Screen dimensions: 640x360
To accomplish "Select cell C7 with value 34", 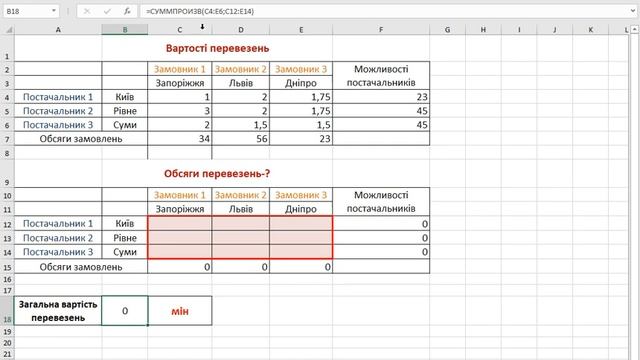I will [x=180, y=139].
